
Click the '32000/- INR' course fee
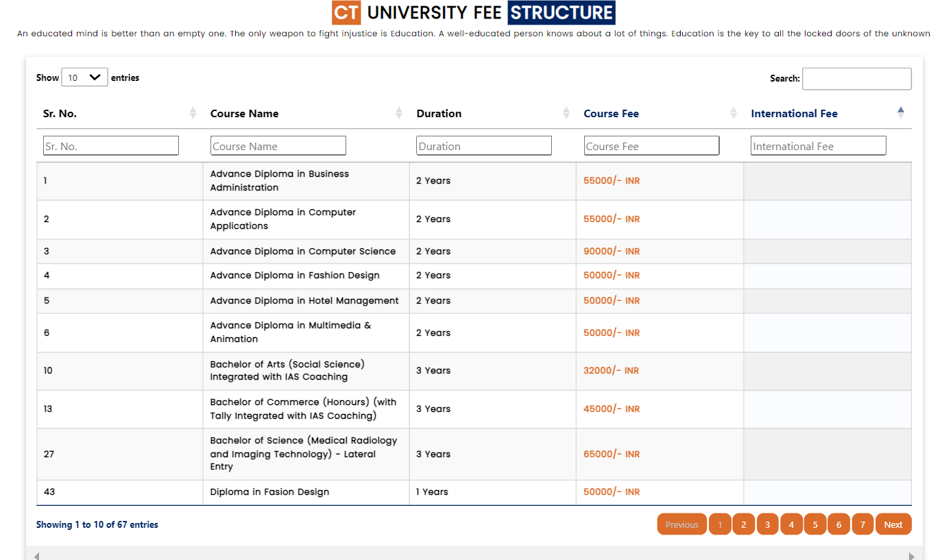(612, 371)
